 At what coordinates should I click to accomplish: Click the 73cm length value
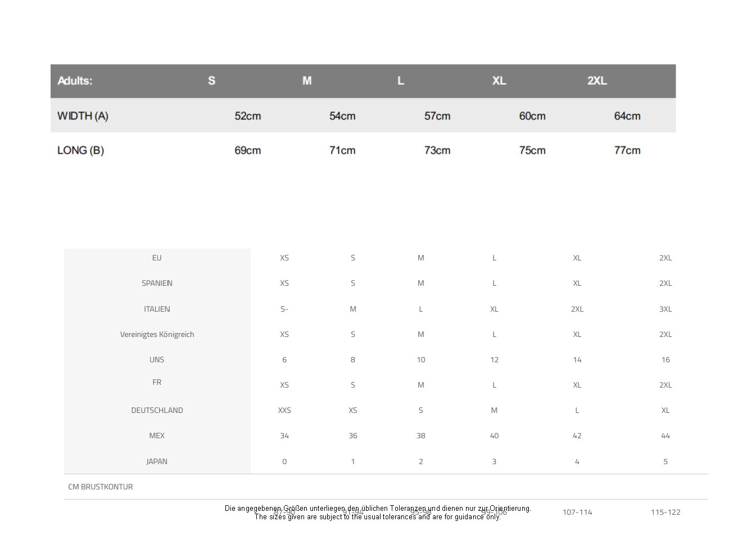pyautogui.click(x=437, y=150)
